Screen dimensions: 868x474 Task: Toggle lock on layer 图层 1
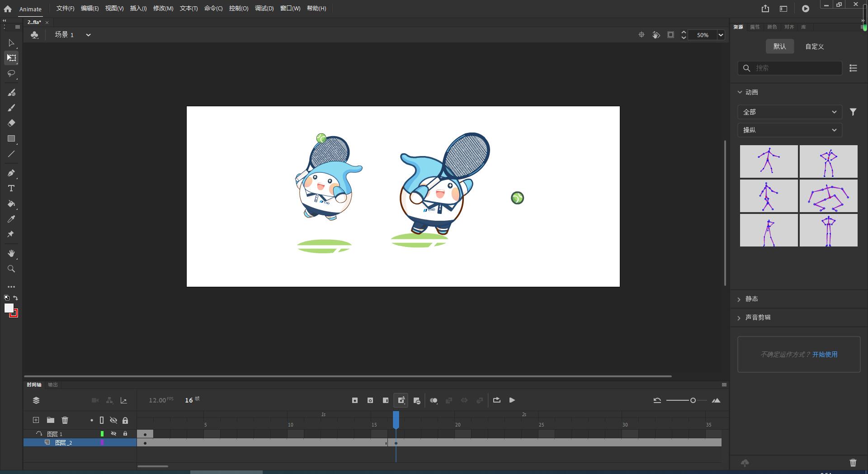click(x=125, y=434)
